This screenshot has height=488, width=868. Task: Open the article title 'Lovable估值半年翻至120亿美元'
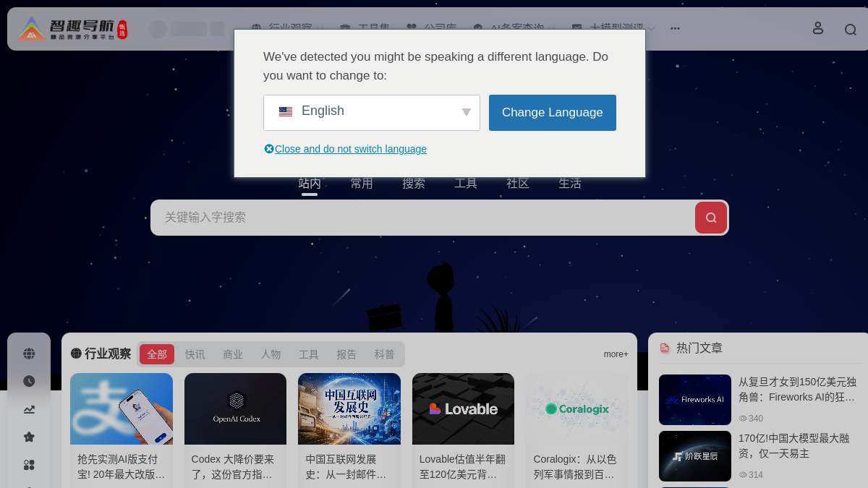pos(463,467)
